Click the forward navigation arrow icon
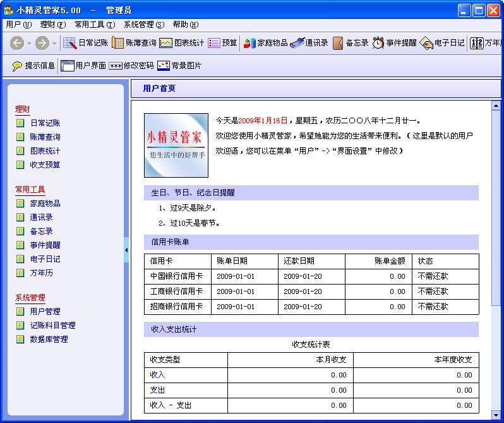This screenshot has width=504, height=423. click(42, 43)
